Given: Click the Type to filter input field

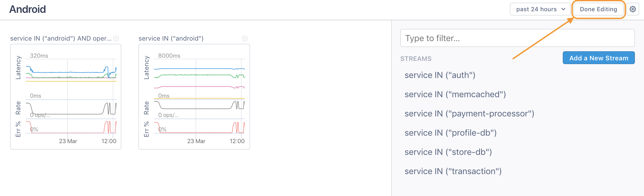Looking at the screenshot, I should click(x=517, y=38).
